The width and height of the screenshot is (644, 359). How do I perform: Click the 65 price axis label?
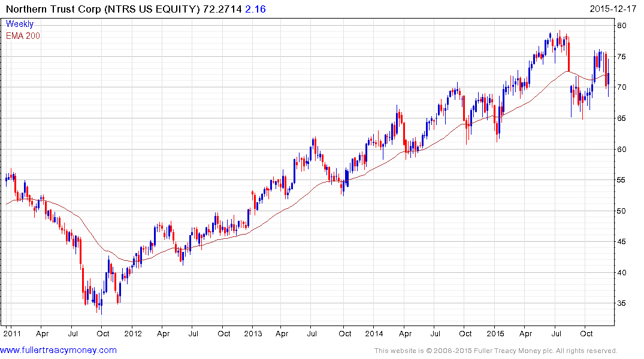[x=622, y=118]
